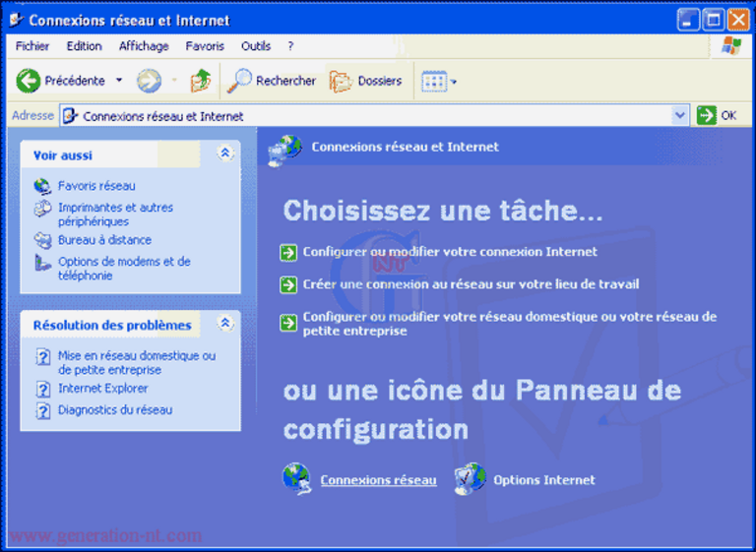Open the Favoris réseau link
Image resolution: width=756 pixels, height=552 pixels.
coord(96,186)
